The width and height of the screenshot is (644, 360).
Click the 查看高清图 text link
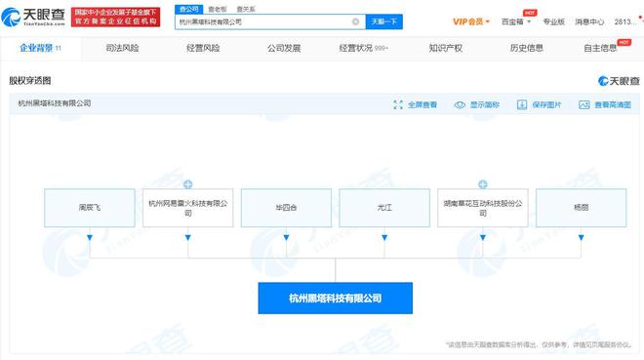[613, 104]
